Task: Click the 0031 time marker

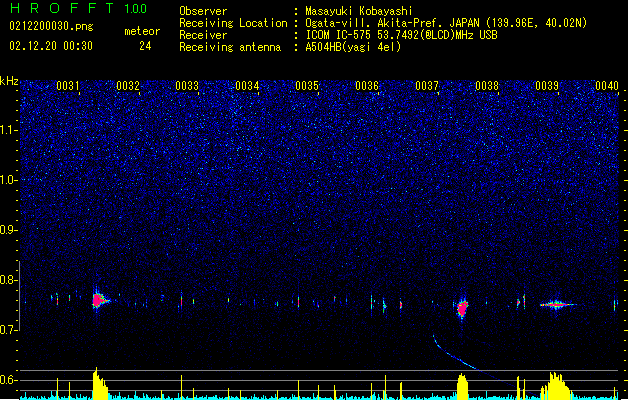Action: (67, 86)
